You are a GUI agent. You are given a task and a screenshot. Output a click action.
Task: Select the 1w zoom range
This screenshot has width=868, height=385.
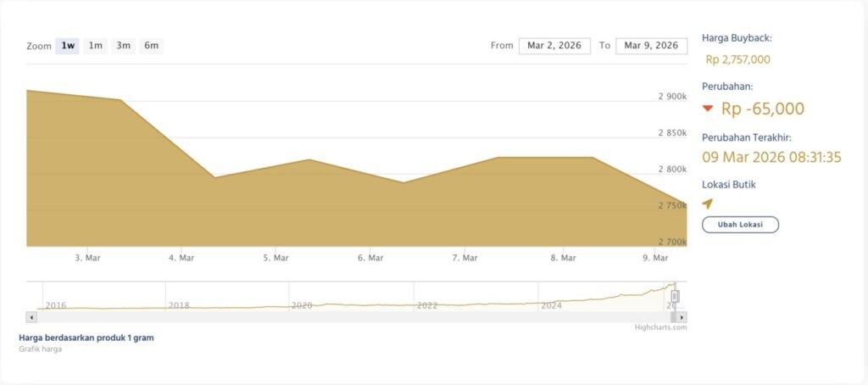tap(68, 46)
